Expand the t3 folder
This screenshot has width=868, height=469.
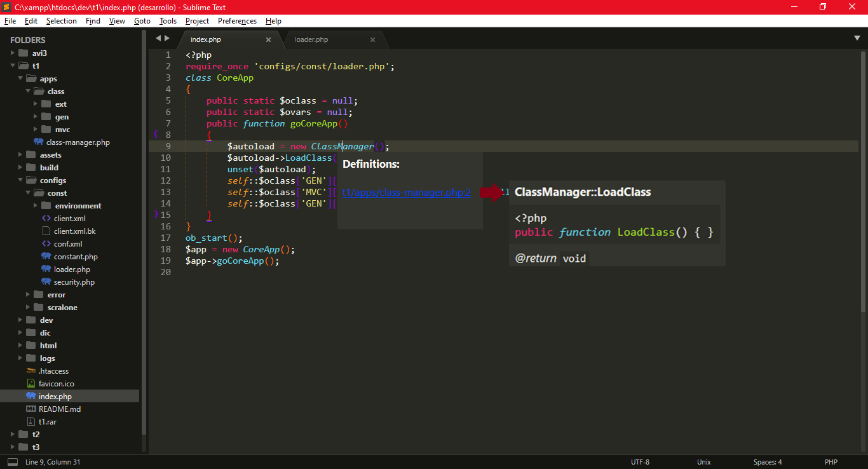pos(13,447)
